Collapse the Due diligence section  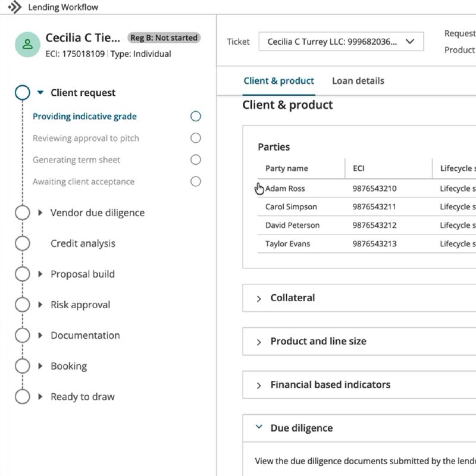[259, 427]
